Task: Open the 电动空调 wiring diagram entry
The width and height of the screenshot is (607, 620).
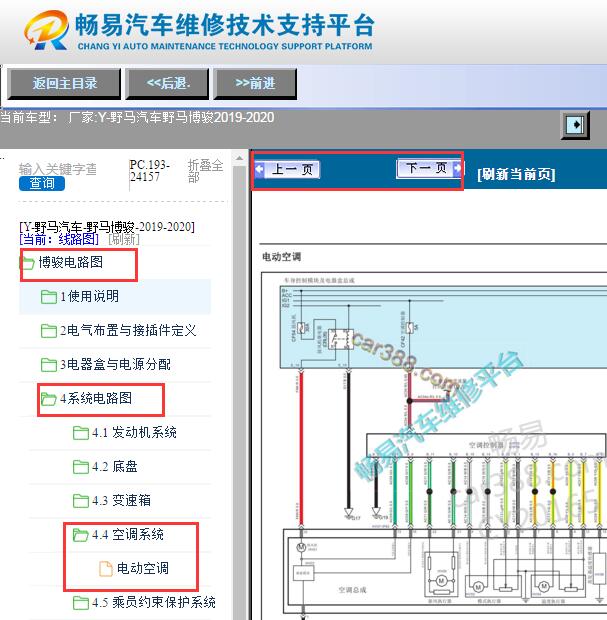Action: (x=143, y=568)
